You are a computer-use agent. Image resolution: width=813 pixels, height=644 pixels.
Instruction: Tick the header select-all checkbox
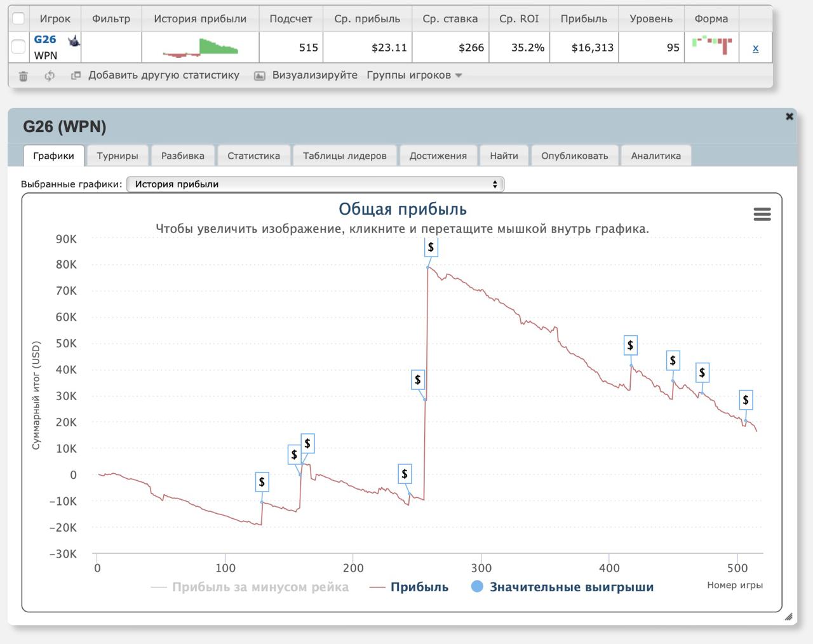[18, 18]
